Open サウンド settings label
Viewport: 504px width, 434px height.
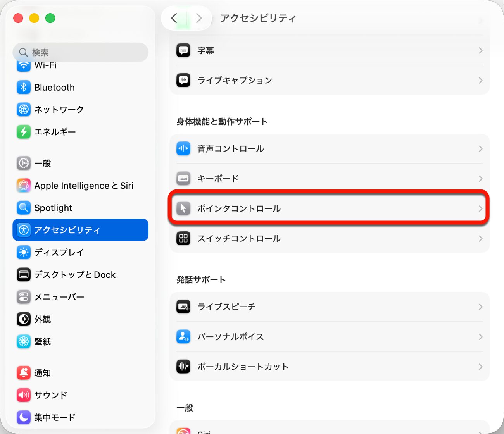pos(51,395)
